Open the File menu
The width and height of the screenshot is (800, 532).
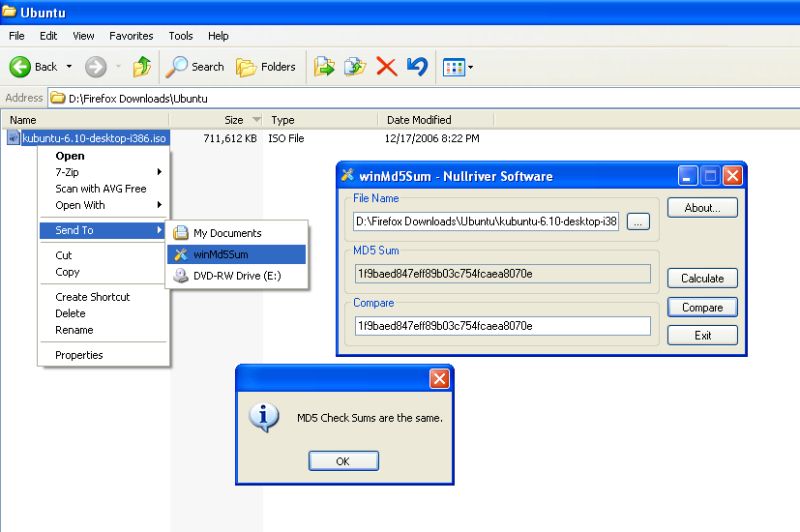(x=16, y=36)
